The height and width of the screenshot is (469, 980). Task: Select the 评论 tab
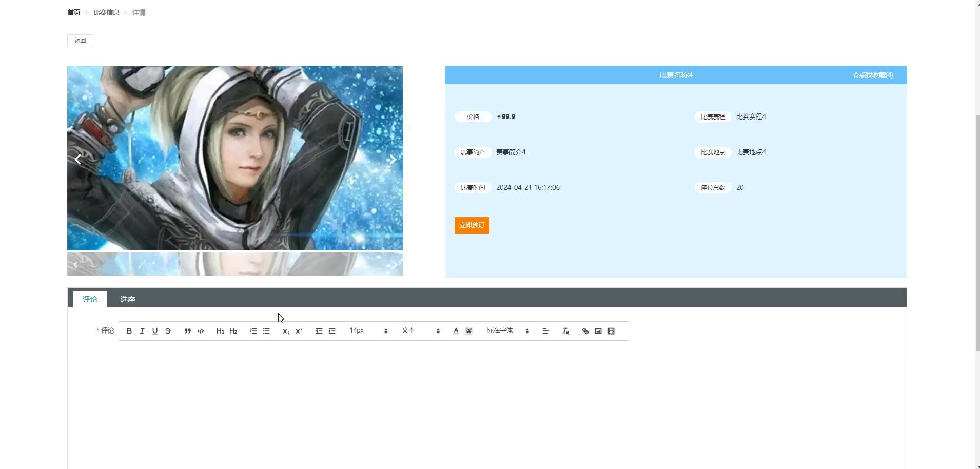point(90,299)
